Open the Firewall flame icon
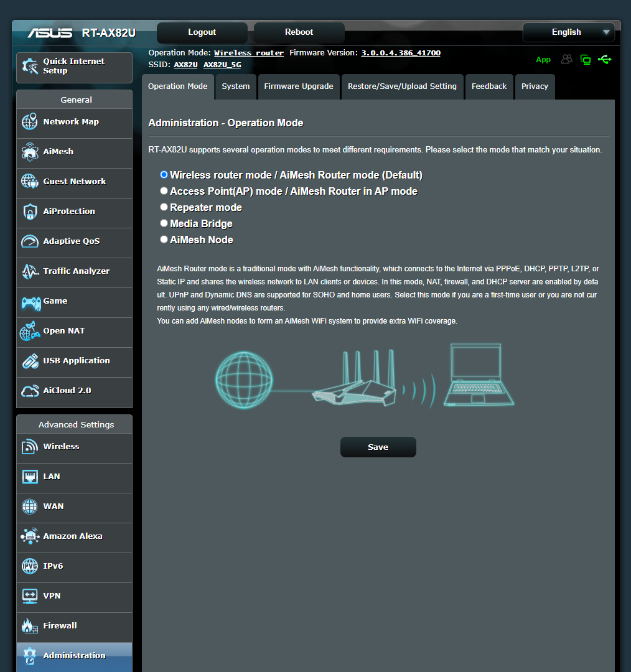Image resolution: width=631 pixels, height=672 pixels. (x=30, y=626)
